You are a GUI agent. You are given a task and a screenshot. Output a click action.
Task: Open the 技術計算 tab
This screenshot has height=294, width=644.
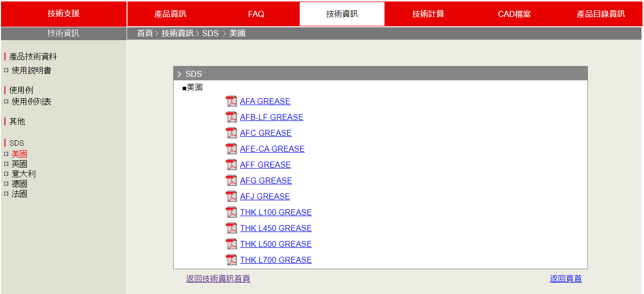[x=428, y=14]
